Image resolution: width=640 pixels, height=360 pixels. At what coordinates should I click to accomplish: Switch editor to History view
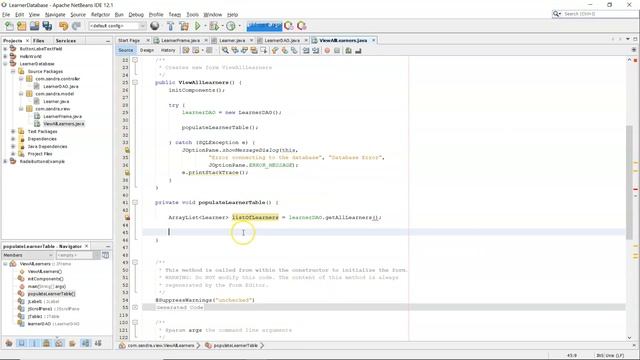point(168,50)
